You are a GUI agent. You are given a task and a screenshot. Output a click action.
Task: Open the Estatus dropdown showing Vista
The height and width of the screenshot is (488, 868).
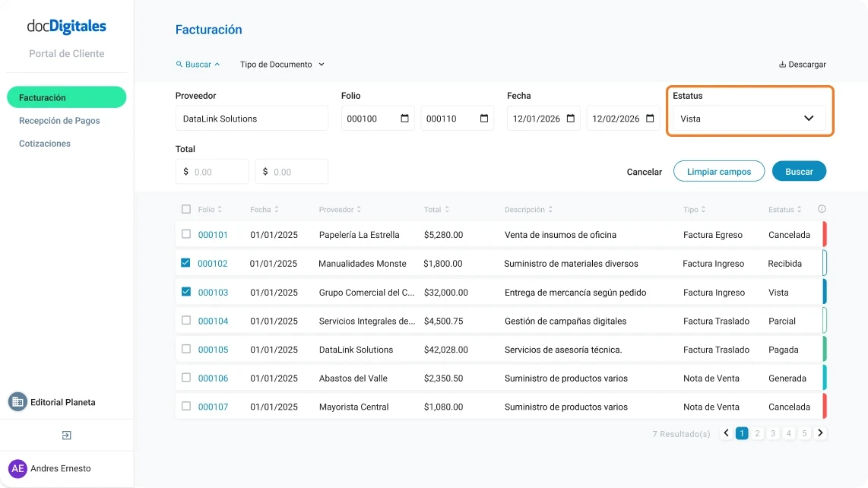pos(749,119)
